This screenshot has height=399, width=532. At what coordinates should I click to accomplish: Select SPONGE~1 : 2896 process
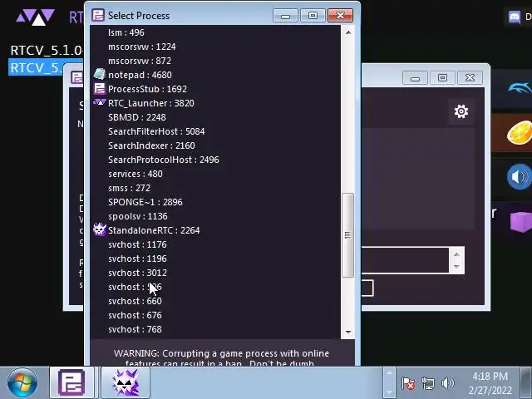pos(145,202)
